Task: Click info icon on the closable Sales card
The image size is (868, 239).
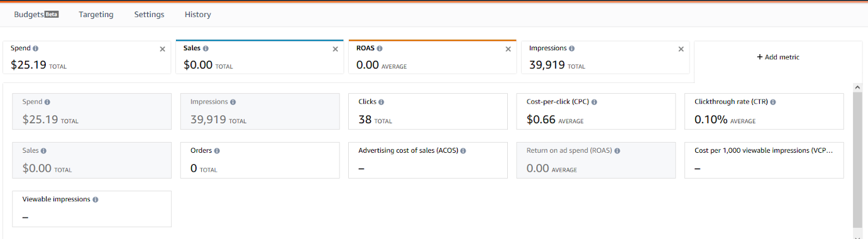Action: coord(206,48)
